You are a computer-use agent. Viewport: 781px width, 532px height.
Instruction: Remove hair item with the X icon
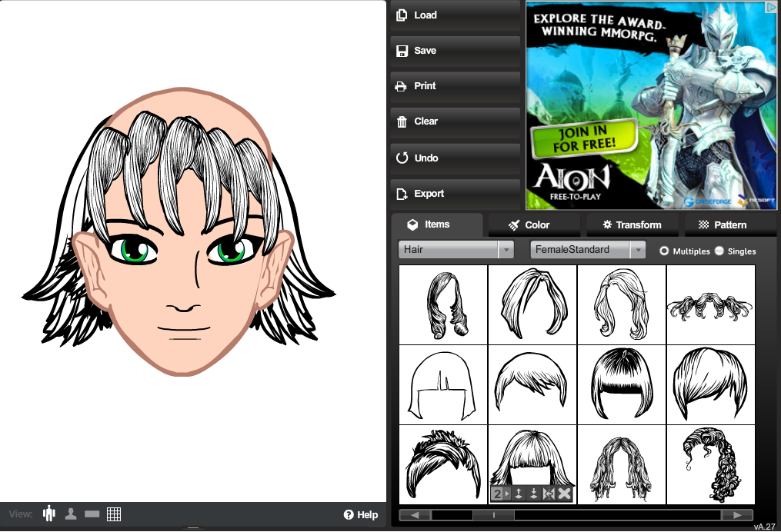[x=564, y=494]
